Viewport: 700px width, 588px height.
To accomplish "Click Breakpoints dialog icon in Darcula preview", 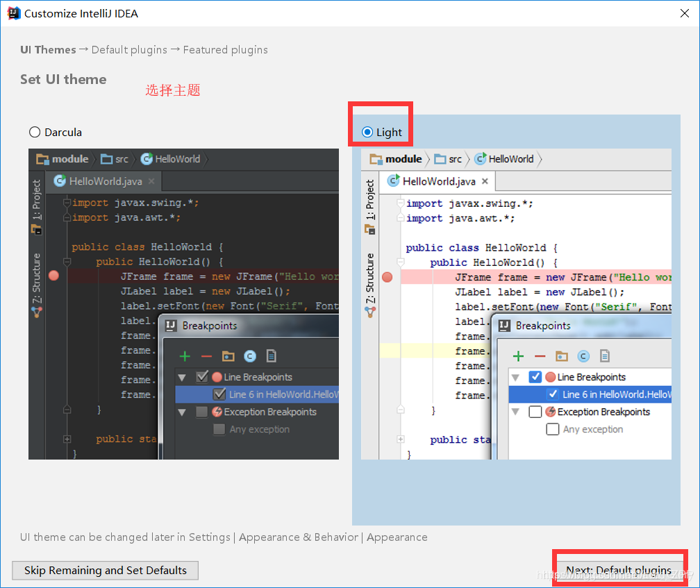I will pos(171,326).
